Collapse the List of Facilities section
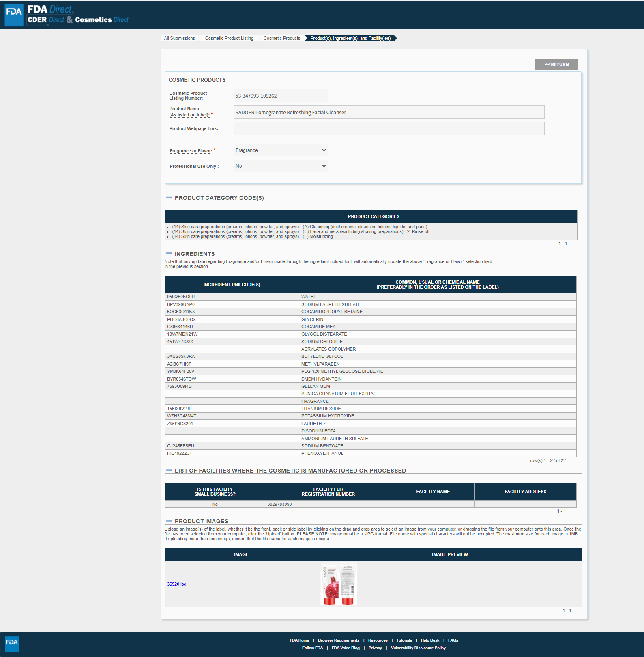Screen dimensions: 644x657 pyautogui.click(x=169, y=471)
